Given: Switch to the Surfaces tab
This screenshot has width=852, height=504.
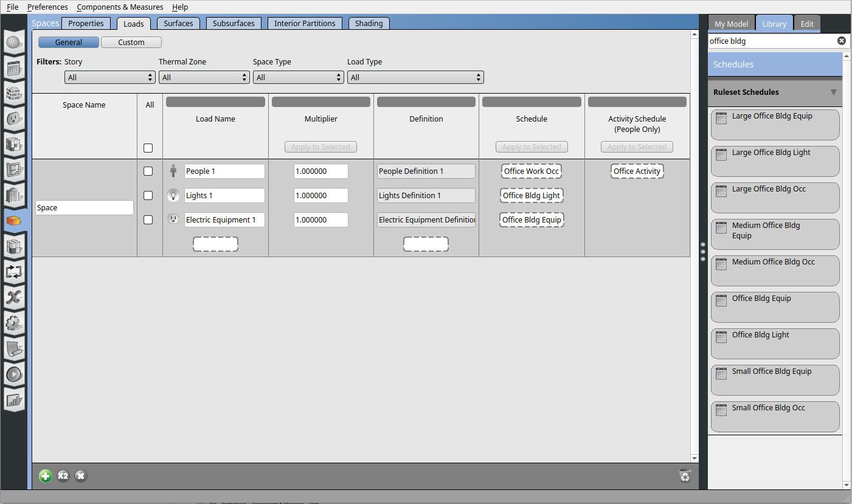Looking at the screenshot, I should (x=178, y=24).
